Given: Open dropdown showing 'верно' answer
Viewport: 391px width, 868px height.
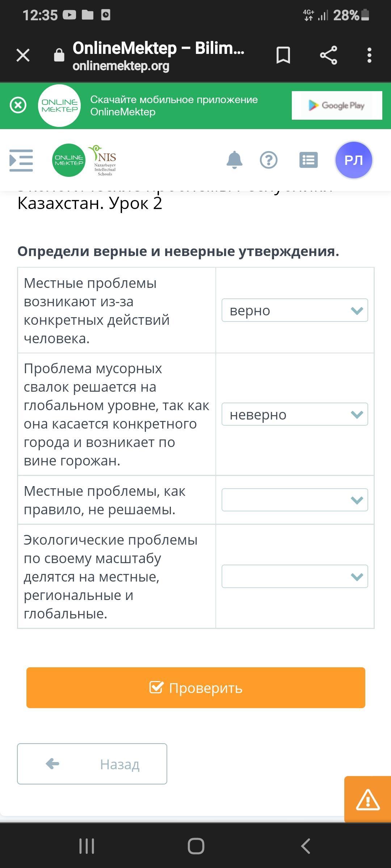Looking at the screenshot, I should click(x=295, y=310).
